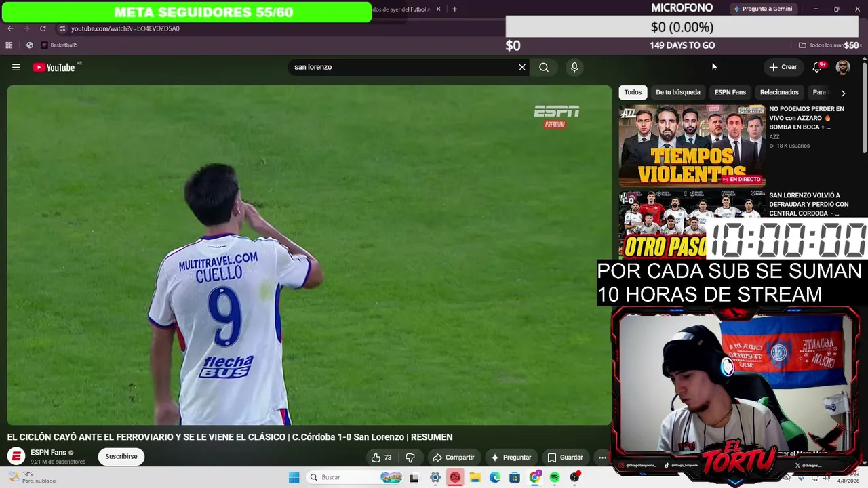This screenshot has height=488, width=868.
Task: Run the search with the magnifier button
Action: (544, 67)
